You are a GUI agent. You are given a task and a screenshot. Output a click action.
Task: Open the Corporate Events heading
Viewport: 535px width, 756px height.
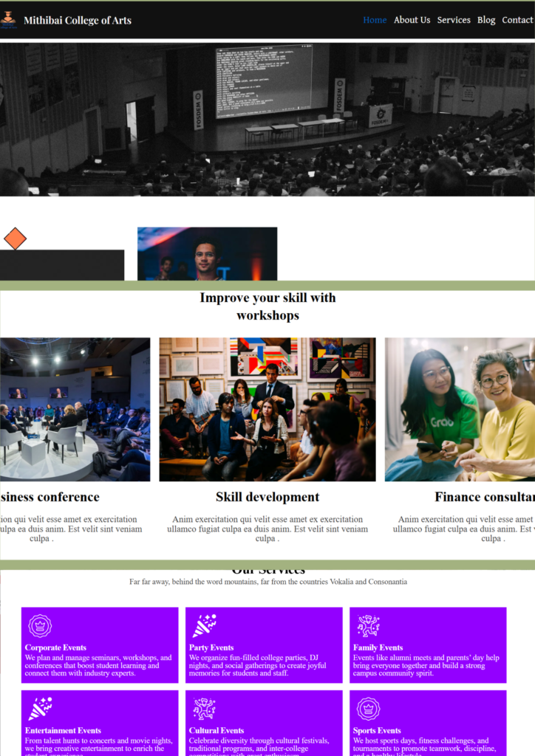click(55, 647)
